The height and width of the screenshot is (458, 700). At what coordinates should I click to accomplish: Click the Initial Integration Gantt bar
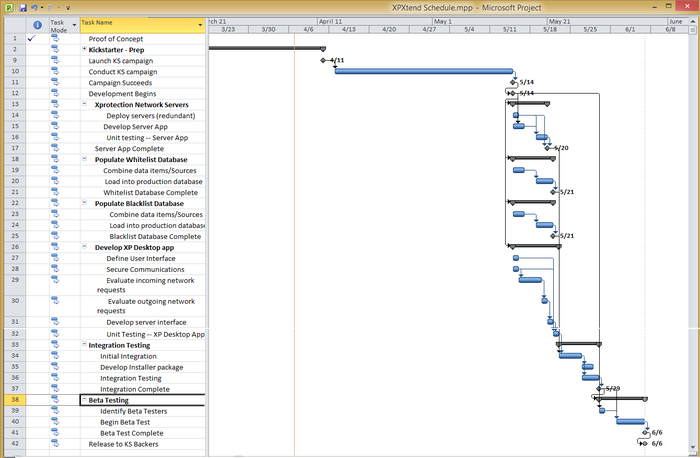pos(571,356)
